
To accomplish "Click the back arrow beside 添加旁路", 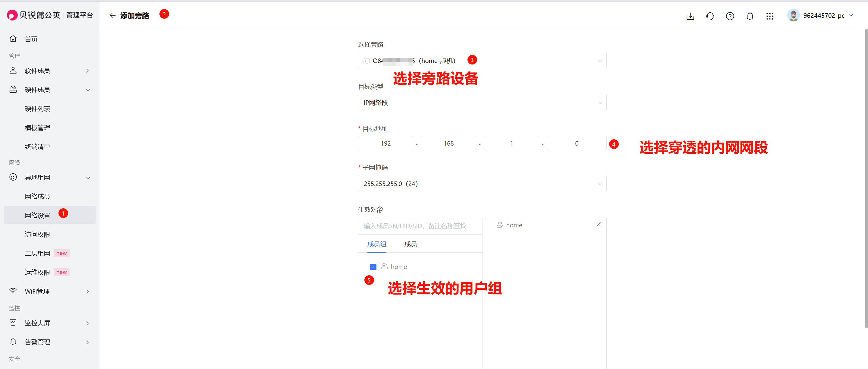I will pos(112,15).
